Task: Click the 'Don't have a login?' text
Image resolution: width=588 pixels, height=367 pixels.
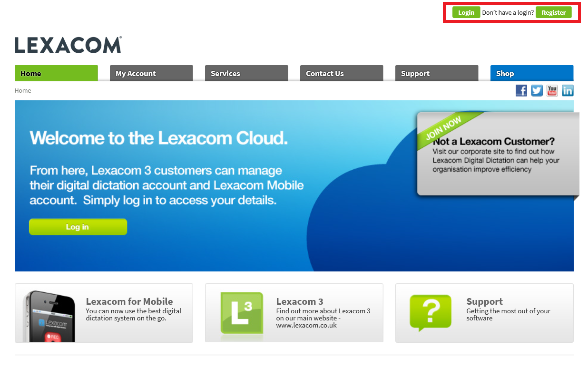Action: (x=508, y=13)
